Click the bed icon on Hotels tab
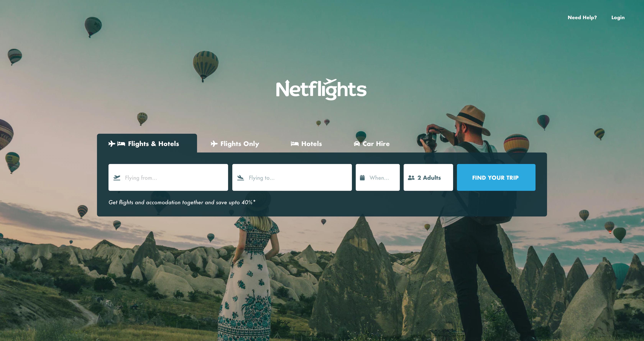Image resolution: width=644 pixels, height=341 pixels. click(295, 144)
